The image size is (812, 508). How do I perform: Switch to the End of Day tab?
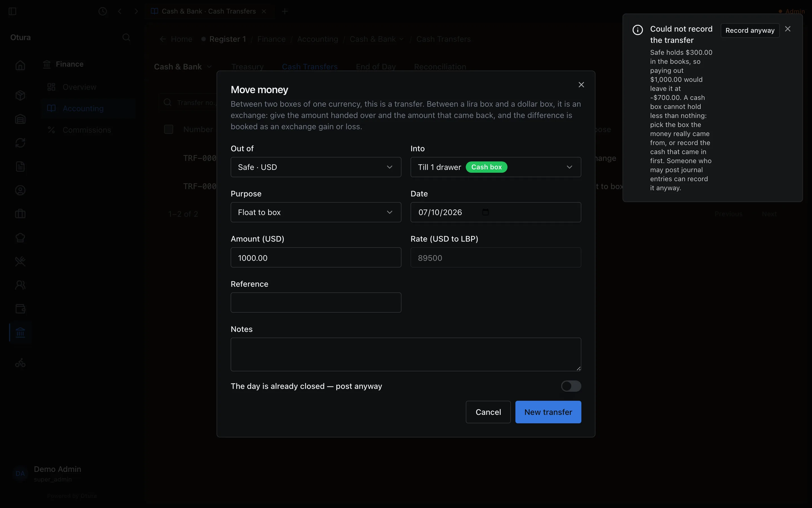[376, 67]
